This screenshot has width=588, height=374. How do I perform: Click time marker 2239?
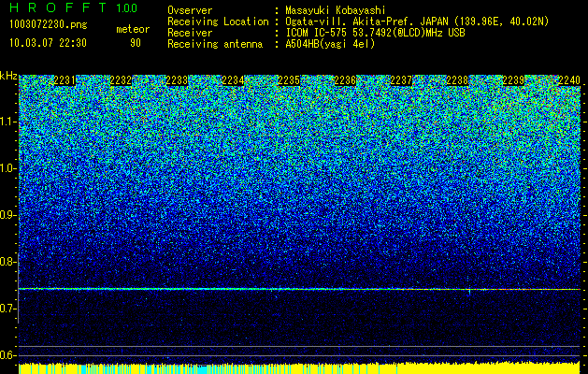tap(513, 80)
